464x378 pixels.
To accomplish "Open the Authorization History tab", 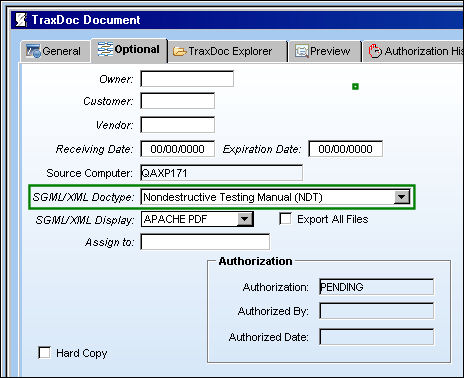I will pyautogui.click(x=413, y=51).
